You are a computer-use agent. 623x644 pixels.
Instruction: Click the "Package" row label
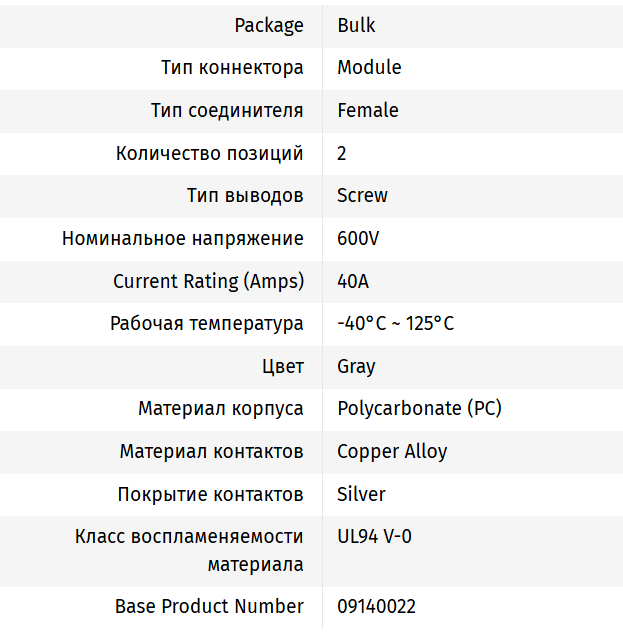click(269, 25)
